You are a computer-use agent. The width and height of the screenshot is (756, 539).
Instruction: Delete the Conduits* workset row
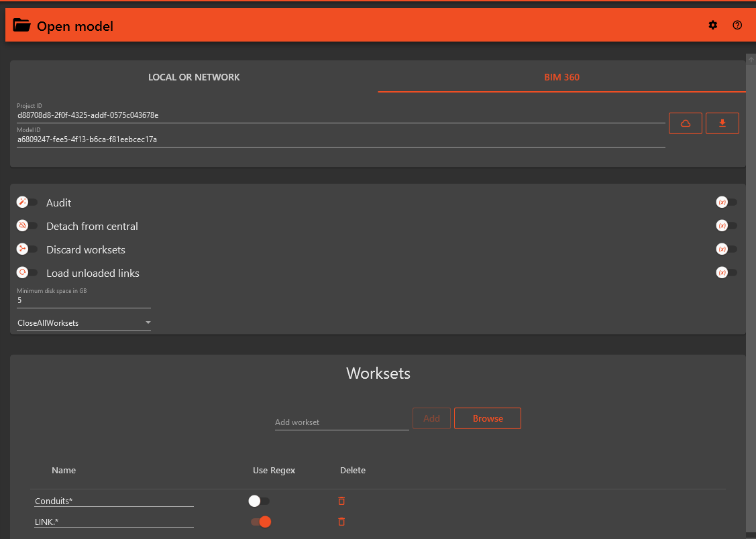click(341, 501)
